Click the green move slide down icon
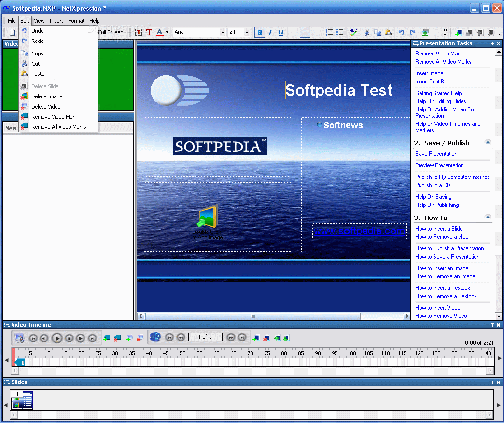Screen dimensions: 504x423 coord(286,338)
